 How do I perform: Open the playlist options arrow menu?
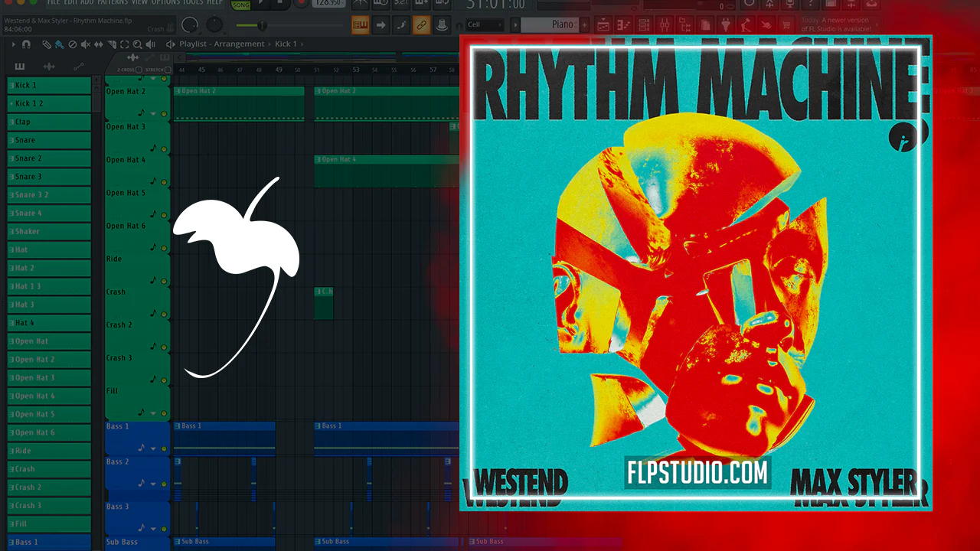14,44
